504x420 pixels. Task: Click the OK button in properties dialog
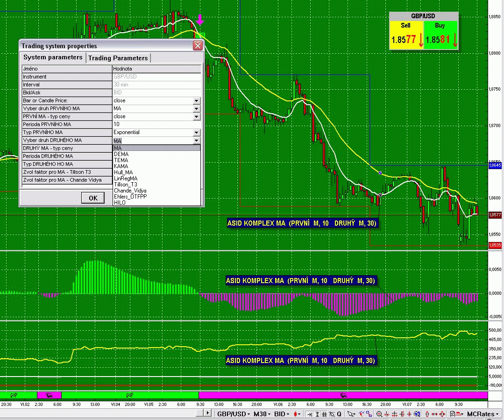click(93, 198)
